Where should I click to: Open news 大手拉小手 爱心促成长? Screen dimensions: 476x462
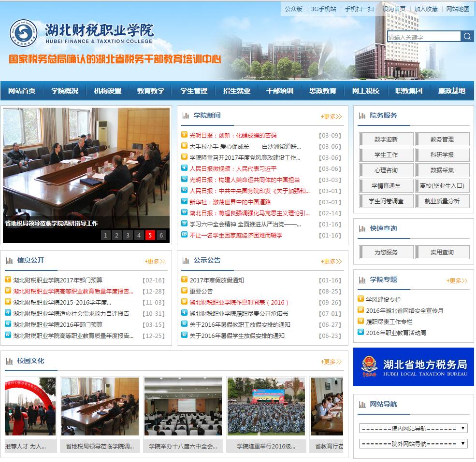(245, 147)
